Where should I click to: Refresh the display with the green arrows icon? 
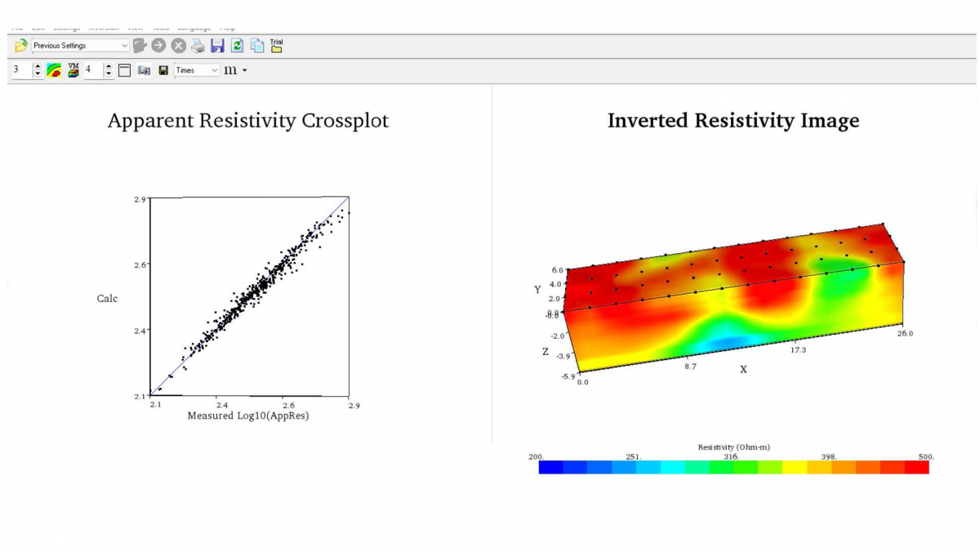point(237,46)
